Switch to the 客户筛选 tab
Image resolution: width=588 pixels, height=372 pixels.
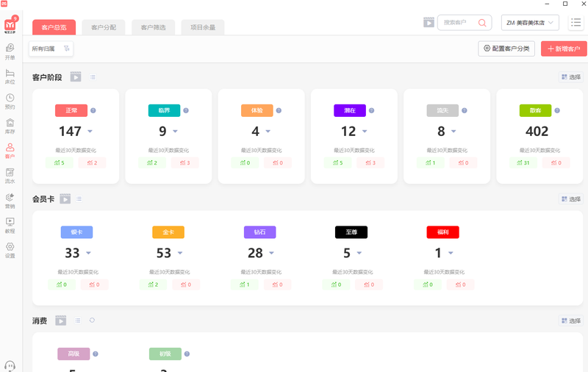(154, 27)
